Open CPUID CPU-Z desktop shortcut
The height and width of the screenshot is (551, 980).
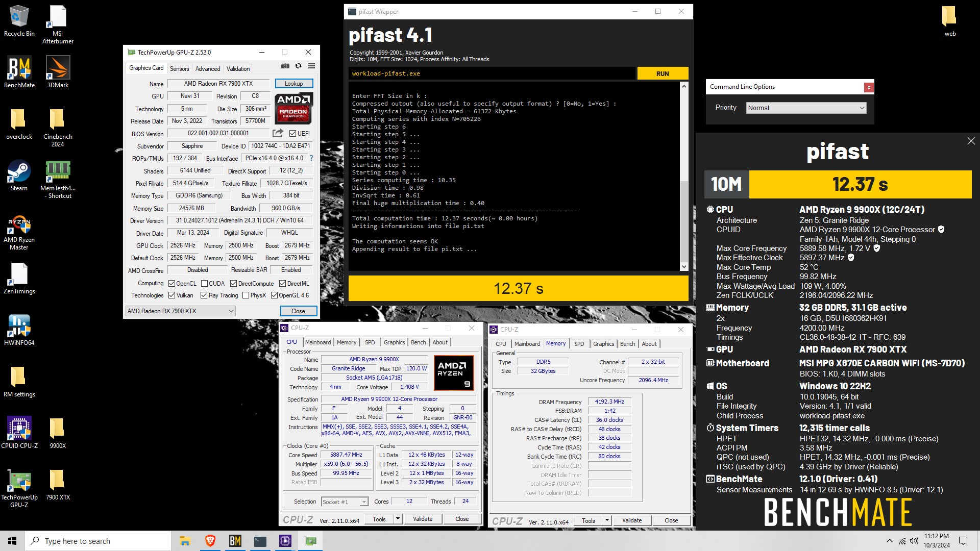pos(19,433)
